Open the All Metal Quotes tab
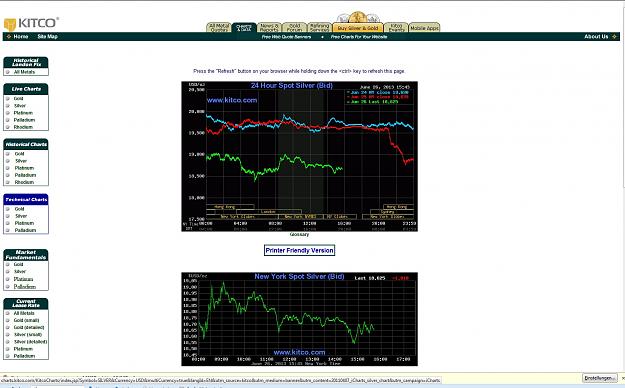 [x=219, y=28]
